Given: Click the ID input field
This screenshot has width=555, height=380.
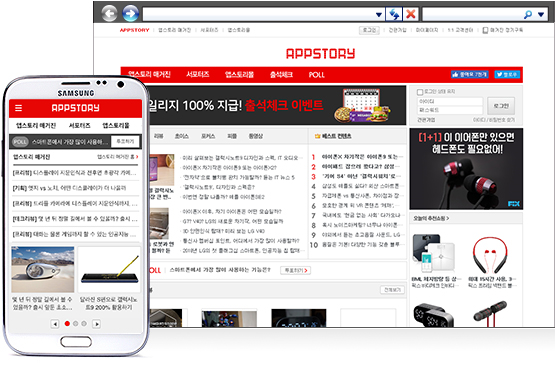Looking at the screenshot, I should [x=450, y=101].
